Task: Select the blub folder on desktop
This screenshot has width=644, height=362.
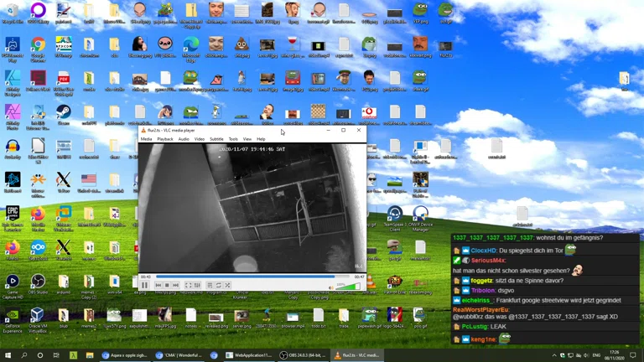Action: [x=63, y=318]
